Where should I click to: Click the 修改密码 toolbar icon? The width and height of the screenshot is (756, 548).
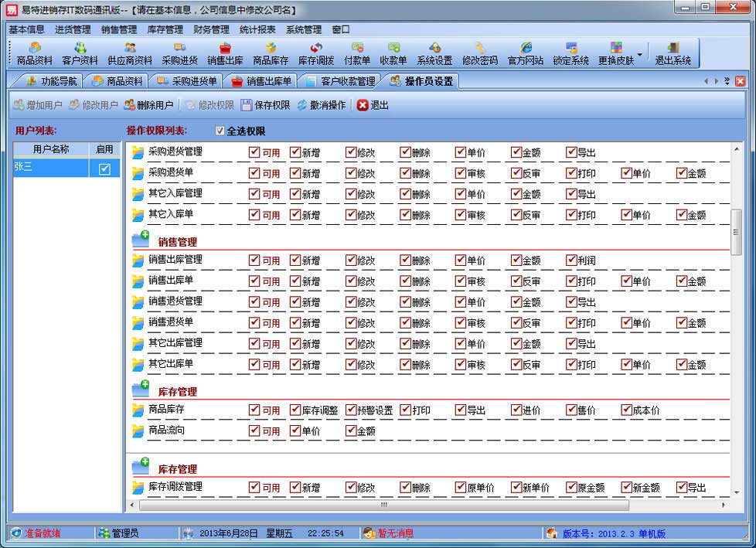coord(480,53)
